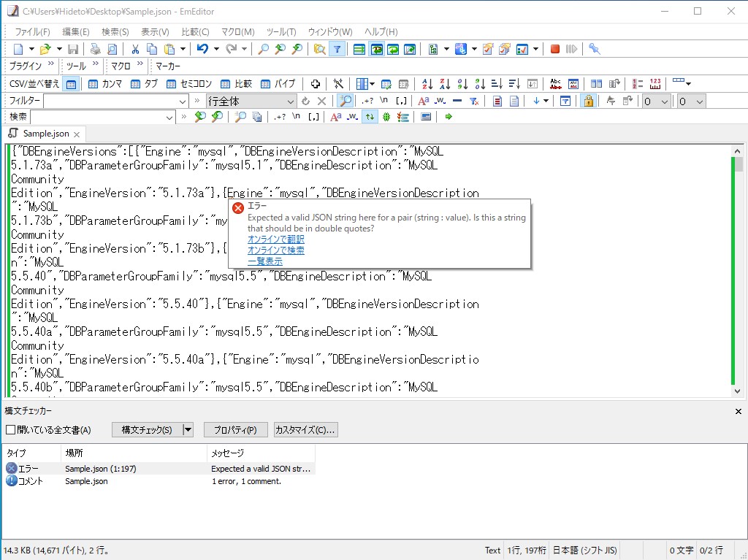The height and width of the screenshot is (560, 748).
Task: Click the blue pushpin icon in the toolbar
Action: (x=594, y=49)
